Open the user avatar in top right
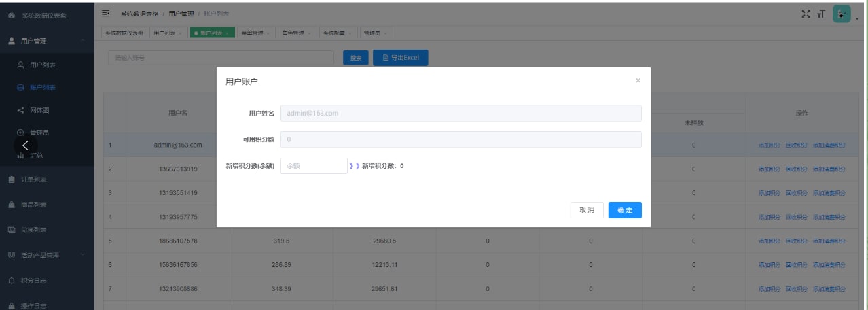 842,14
